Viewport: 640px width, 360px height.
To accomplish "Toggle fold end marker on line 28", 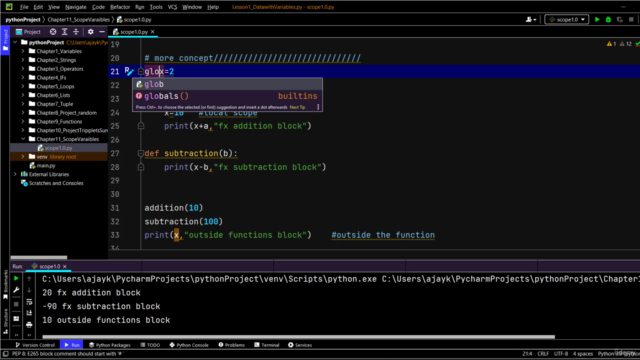I will [141, 167].
